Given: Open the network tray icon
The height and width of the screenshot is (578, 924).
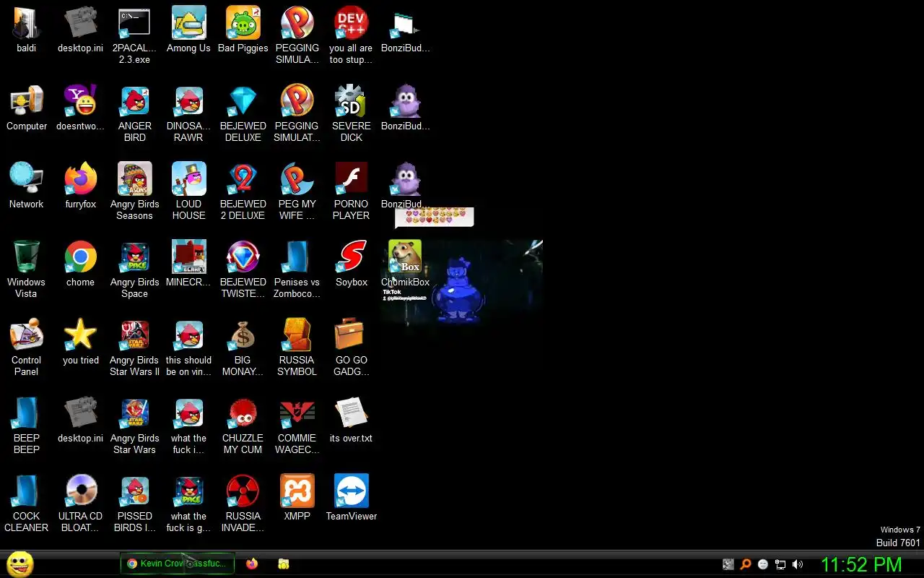Looking at the screenshot, I should coord(780,564).
